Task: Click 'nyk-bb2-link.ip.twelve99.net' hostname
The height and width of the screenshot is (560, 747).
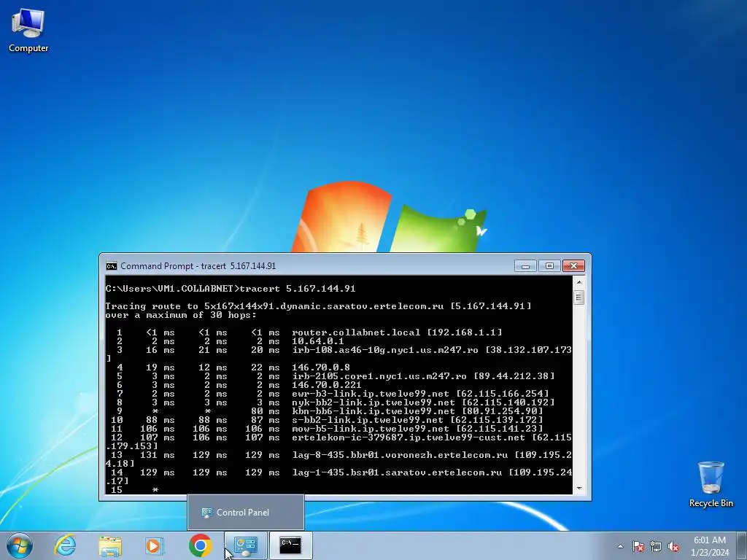Action: coord(373,402)
